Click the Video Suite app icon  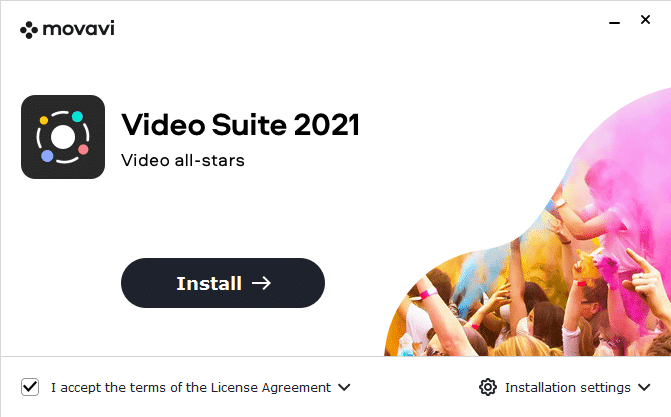coord(63,137)
